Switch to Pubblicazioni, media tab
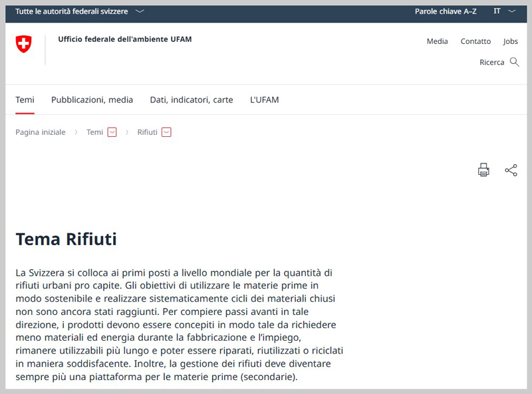Screen dimensions: 532x394 [92, 100]
